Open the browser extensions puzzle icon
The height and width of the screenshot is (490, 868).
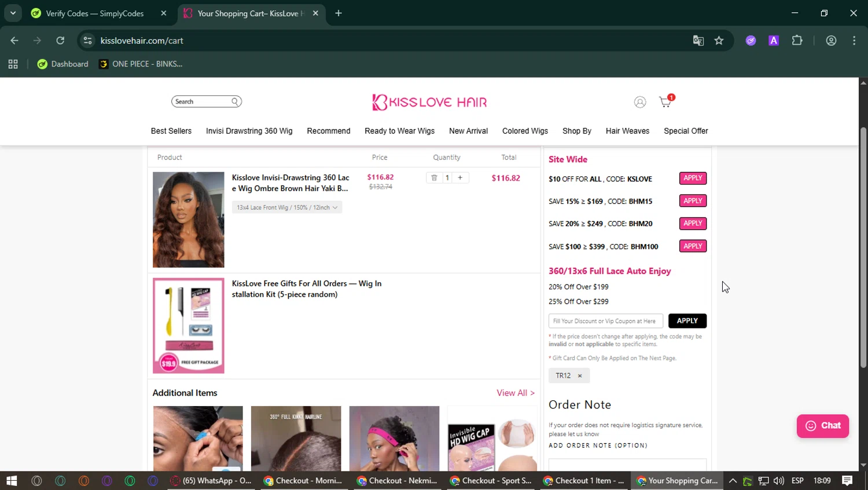(797, 40)
